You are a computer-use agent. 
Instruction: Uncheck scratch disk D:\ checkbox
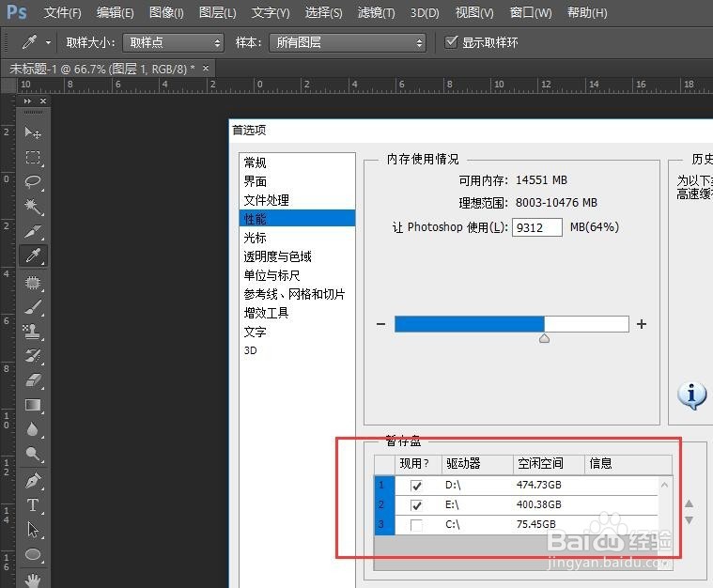click(x=416, y=486)
